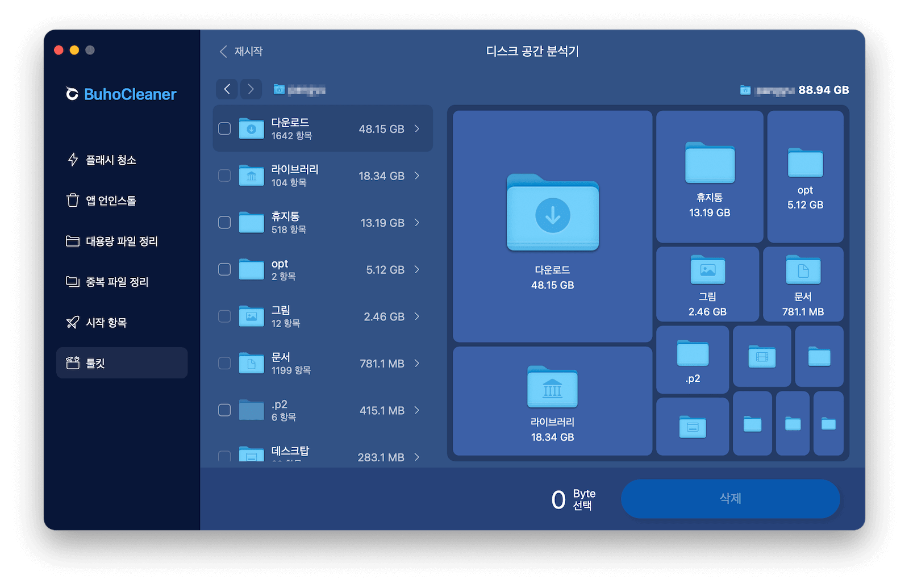The width and height of the screenshot is (909, 588).
Task: Open Flash Clean (플래시 청소) lightning icon
Action: coord(73,160)
